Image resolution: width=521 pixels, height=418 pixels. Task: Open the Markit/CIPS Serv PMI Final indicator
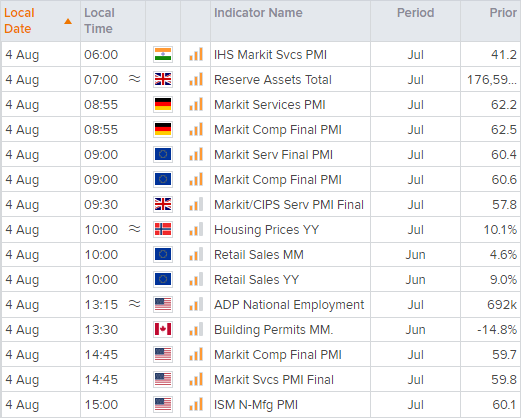point(289,204)
